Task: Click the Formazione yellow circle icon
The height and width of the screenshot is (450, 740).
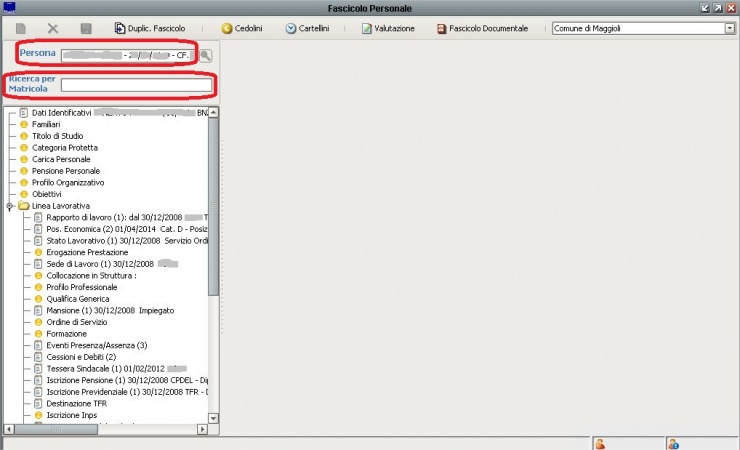Action: coord(39,334)
